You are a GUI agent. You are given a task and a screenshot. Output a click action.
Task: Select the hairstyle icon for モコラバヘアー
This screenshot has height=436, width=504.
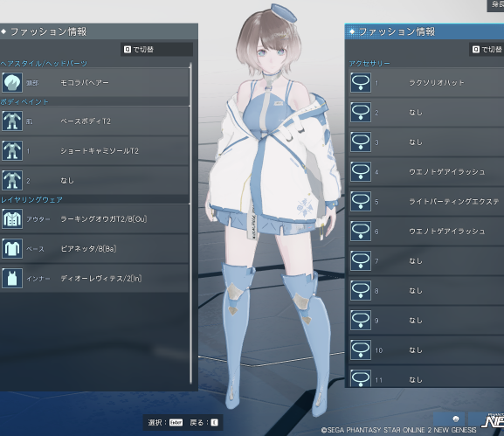click(x=12, y=83)
